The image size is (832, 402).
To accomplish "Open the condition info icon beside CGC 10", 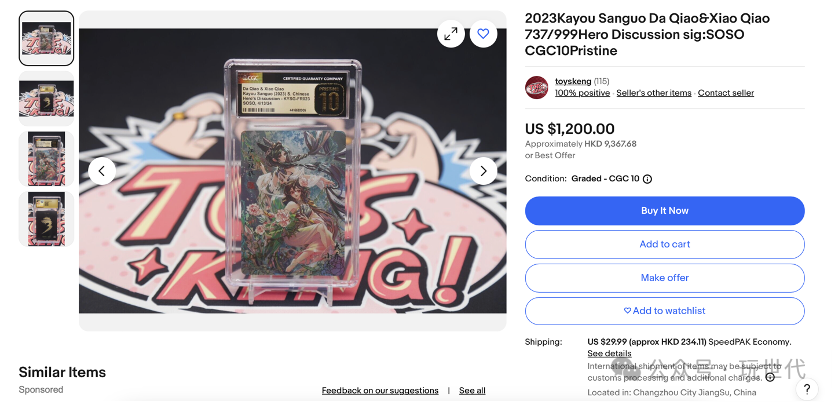I will click(647, 179).
